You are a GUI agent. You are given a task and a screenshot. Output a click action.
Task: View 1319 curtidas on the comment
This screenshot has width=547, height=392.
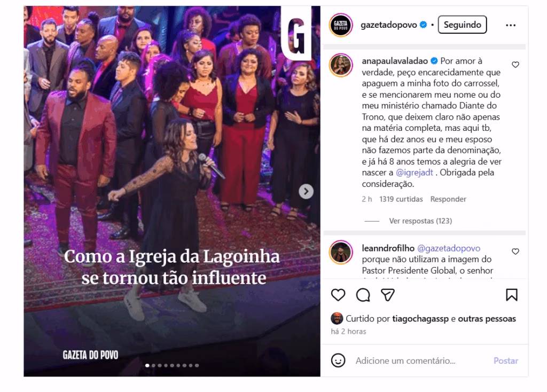point(401,199)
